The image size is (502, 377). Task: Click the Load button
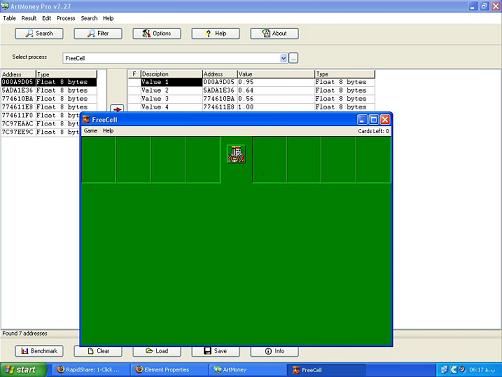click(x=157, y=351)
